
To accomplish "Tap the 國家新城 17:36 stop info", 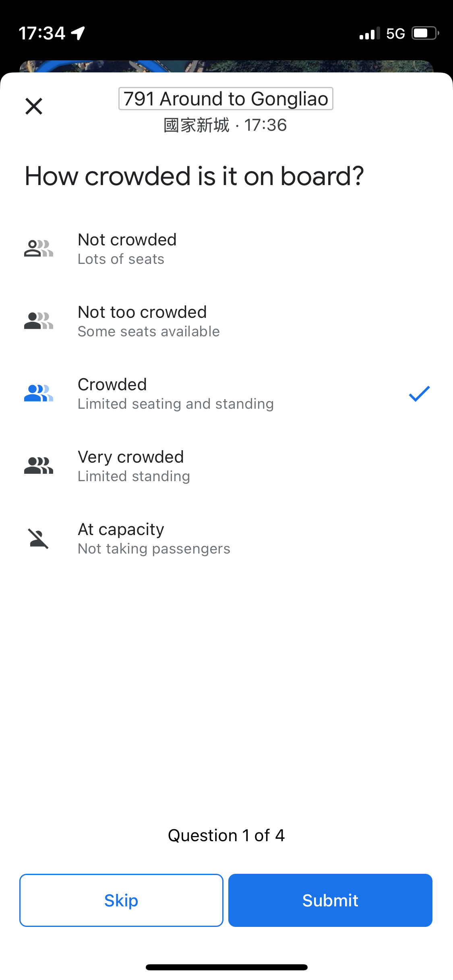I will pos(225,125).
